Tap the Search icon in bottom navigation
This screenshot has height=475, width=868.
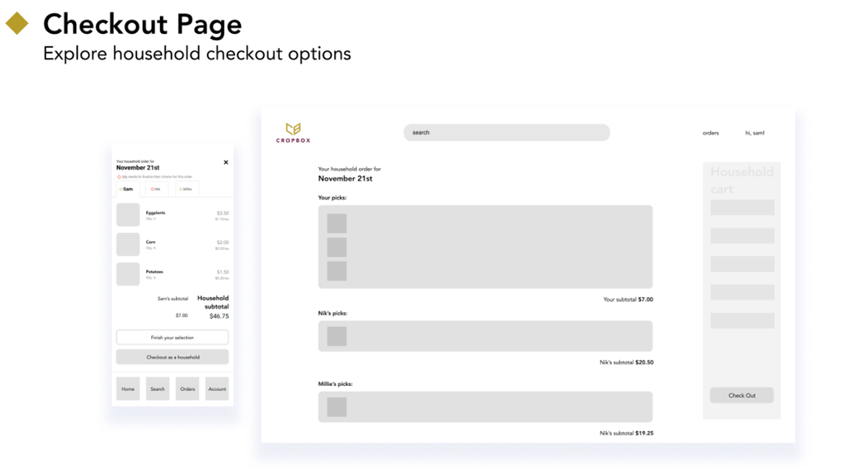coord(158,389)
